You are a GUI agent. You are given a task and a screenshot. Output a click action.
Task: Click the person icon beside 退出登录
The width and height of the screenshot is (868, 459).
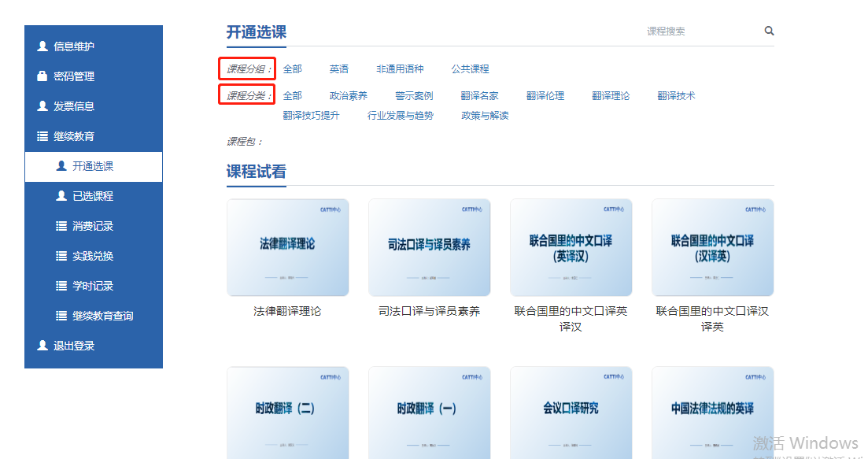pyautogui.click(x=42, y=346)
